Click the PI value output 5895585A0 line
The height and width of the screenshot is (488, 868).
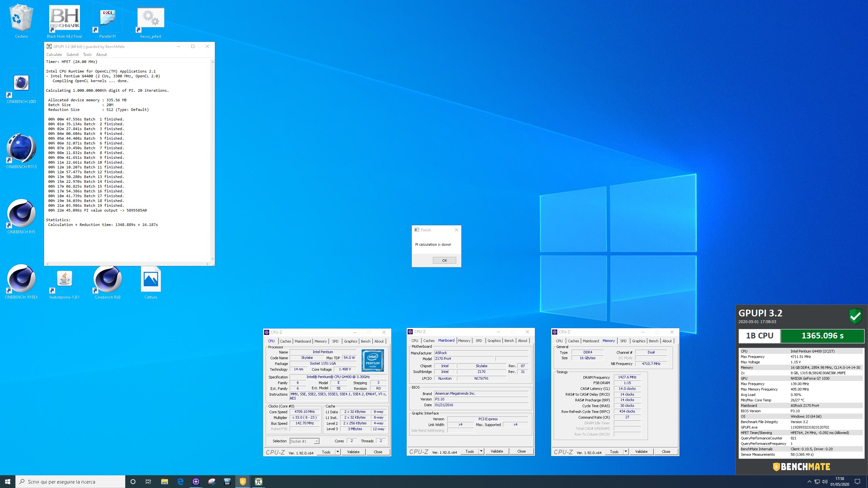tap(98, 210)
